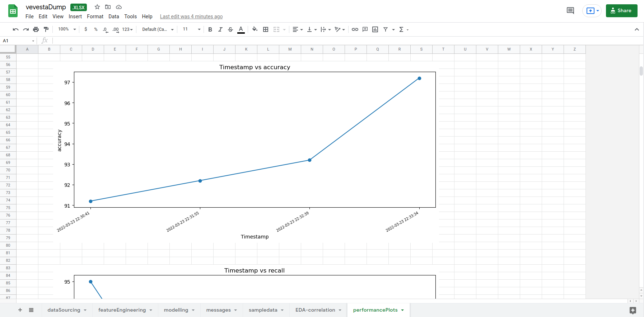Open the Format menu

95,16
